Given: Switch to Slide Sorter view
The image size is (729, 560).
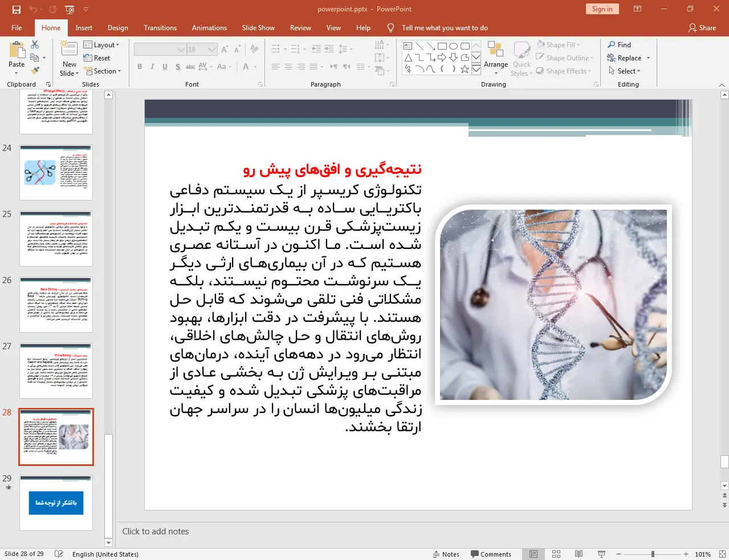Looking at the screenshot, I should tap(556, 554).
